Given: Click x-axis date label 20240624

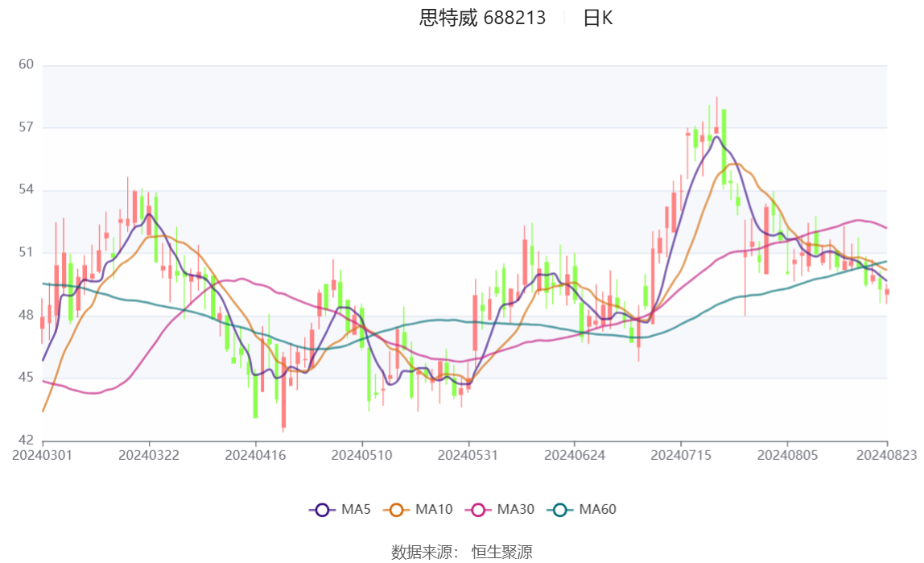Looking at the screenshot, I should (x=574, y=455).
